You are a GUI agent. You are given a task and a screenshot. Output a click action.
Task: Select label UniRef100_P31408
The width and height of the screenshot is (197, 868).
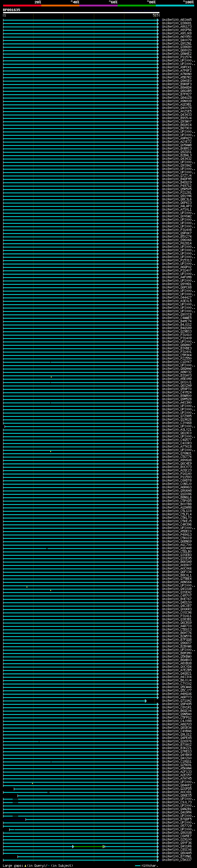tap(176, 230)
